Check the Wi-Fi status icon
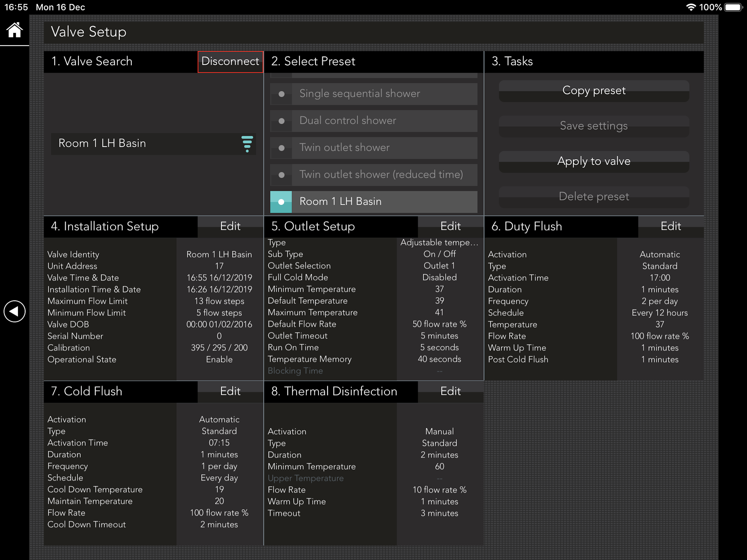The height and width of the screenshot is (560, 747). (691, 7)
